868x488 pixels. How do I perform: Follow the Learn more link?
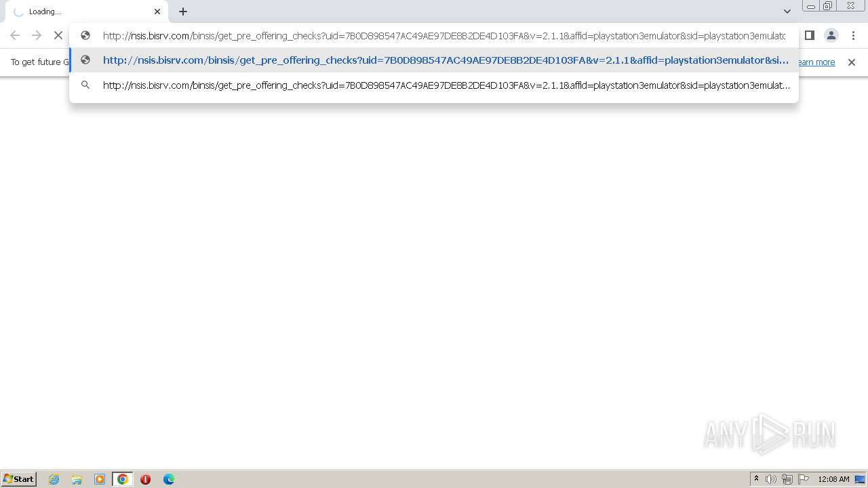tap(816, 62)
